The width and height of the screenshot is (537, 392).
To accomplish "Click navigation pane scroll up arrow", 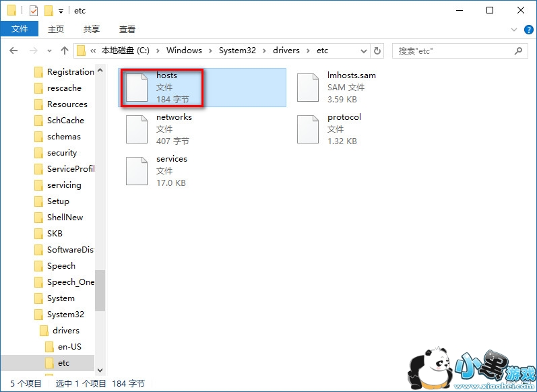I will pos(100,70).
